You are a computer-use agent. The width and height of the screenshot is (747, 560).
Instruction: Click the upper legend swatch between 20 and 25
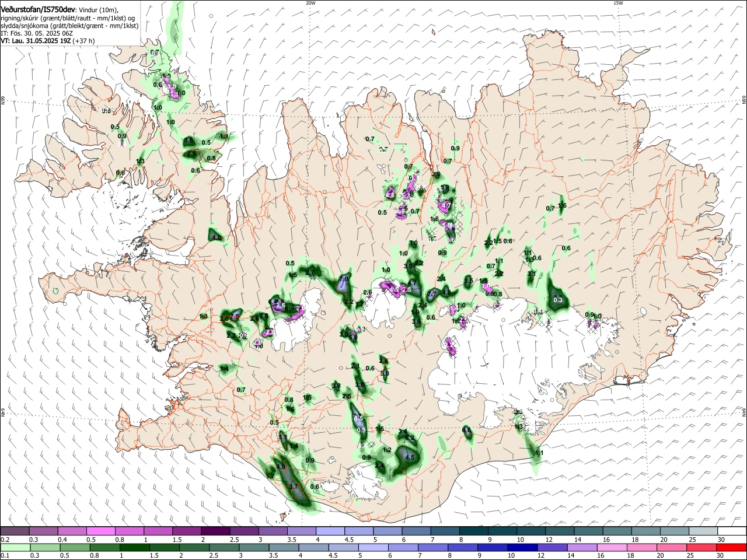674,531
